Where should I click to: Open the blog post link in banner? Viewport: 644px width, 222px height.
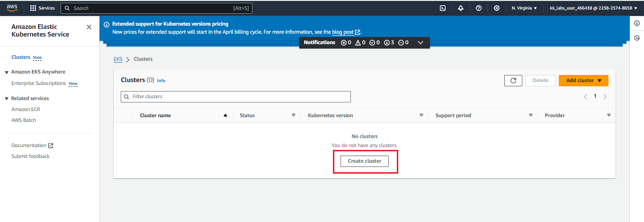click(346, 32)
